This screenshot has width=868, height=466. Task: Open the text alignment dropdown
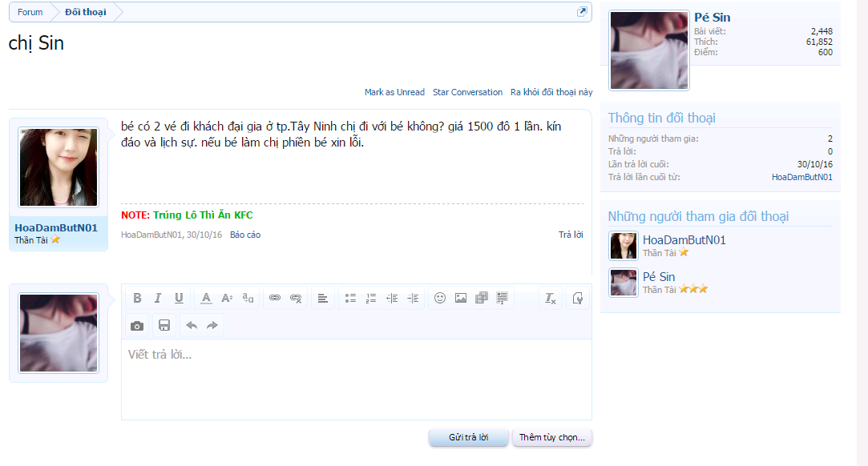(x=322, y=298)
